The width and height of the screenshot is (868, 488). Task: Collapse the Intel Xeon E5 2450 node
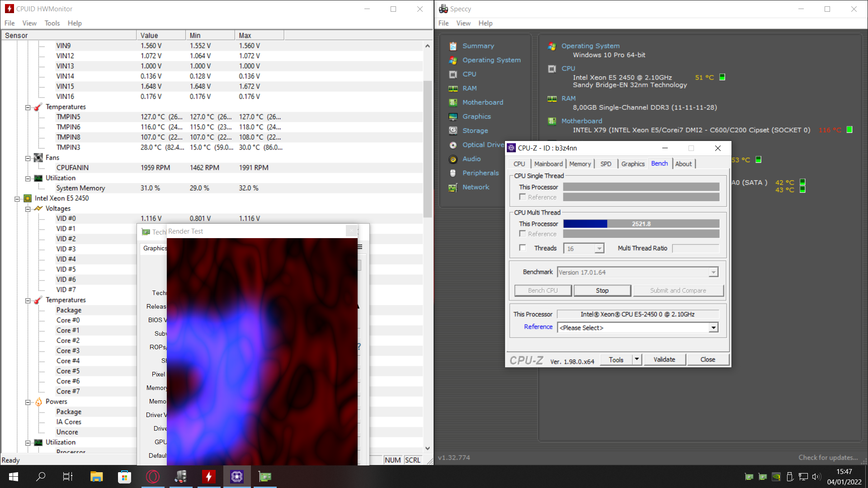17,199
